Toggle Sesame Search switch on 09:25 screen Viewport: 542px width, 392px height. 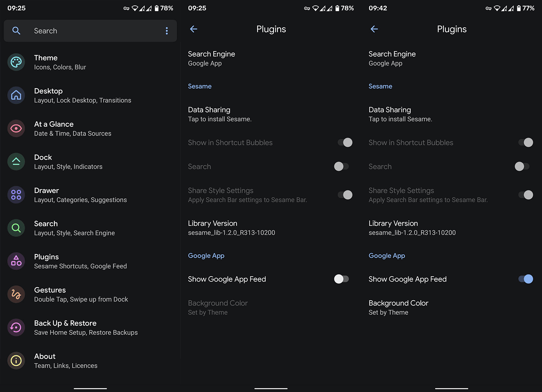click(x=341, y=167)
